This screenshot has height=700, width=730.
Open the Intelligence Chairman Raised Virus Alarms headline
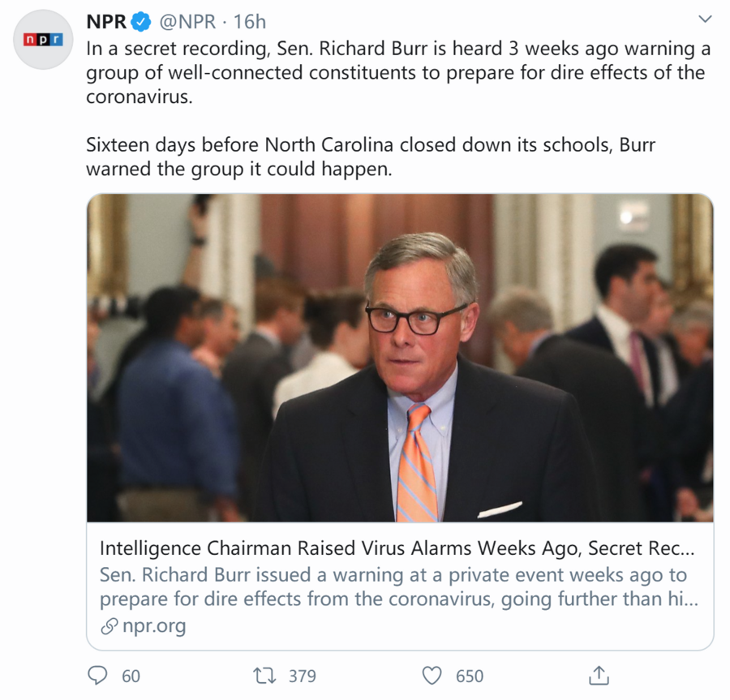pyautogui.click(x=395, y=548)
